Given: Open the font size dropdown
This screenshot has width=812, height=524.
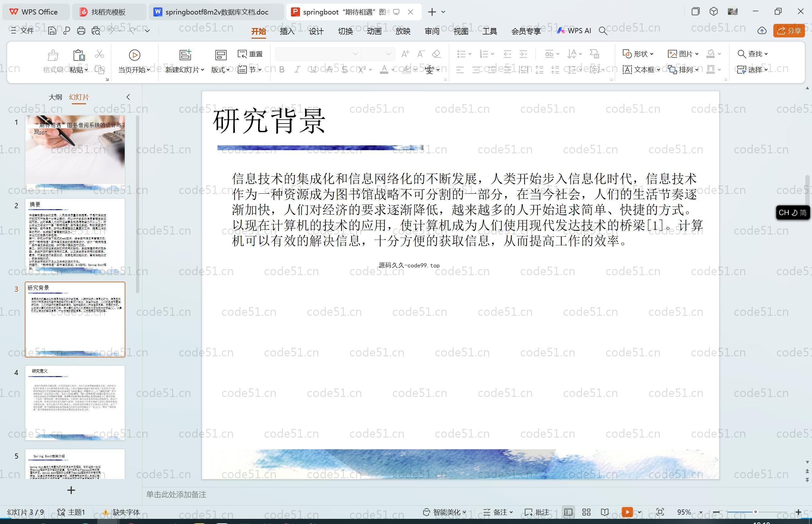Looking at the screenshot, I should tap(388, 54).
